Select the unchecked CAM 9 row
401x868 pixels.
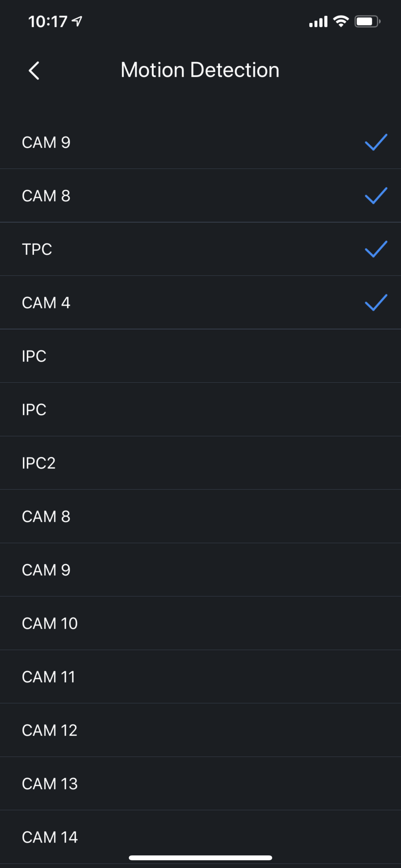(x=200, y=570)
